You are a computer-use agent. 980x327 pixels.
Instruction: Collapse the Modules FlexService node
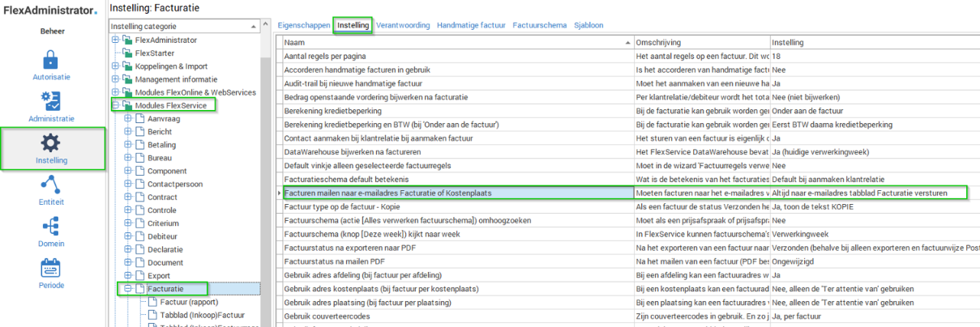115,105
